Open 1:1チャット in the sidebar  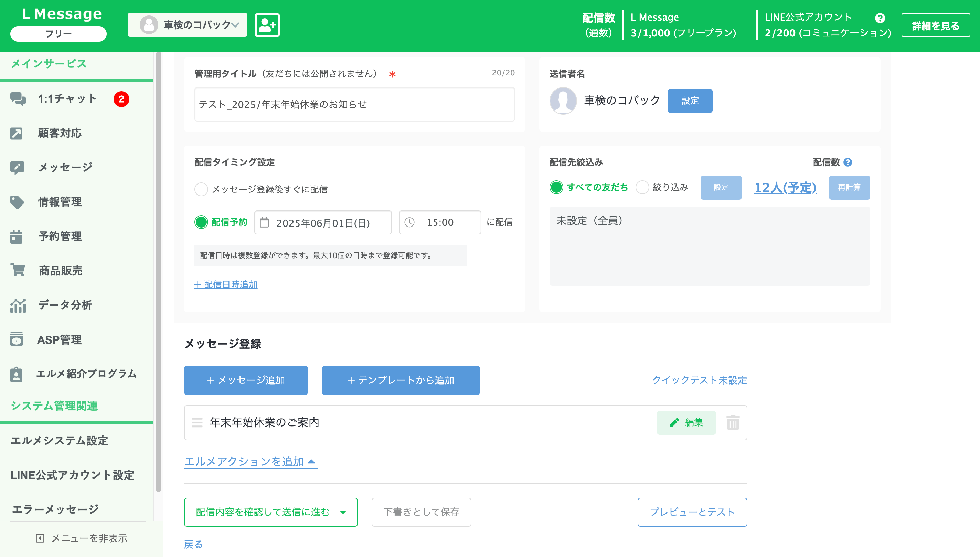click(68, 99)
